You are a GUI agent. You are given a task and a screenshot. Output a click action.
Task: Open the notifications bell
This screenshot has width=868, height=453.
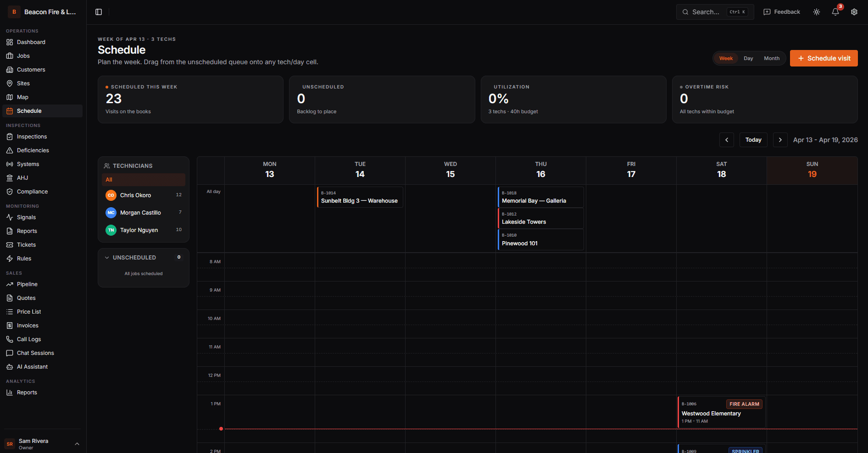coord(835,12)
